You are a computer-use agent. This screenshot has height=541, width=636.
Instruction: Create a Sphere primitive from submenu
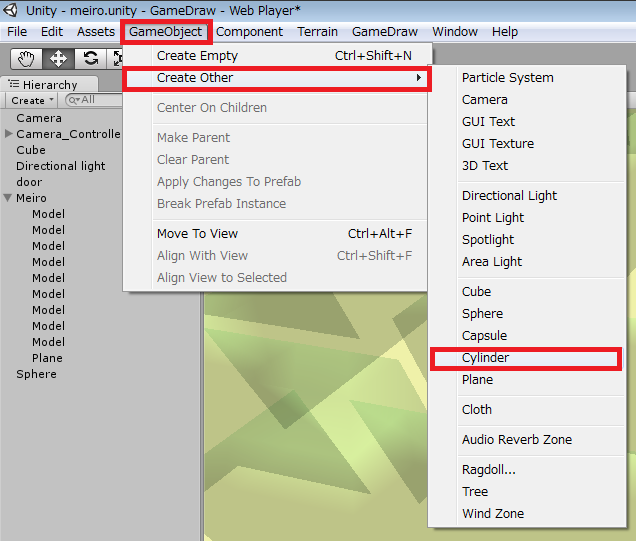tap(527, 313)
